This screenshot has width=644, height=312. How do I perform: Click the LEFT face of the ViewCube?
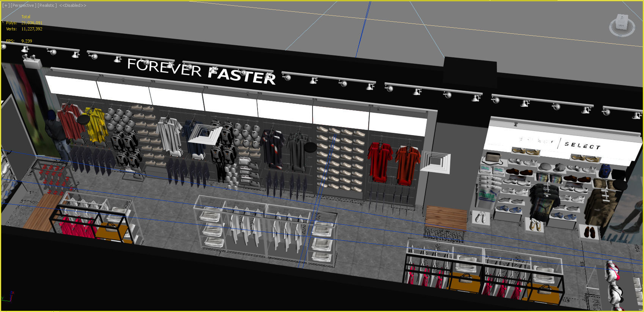[621, 26]
